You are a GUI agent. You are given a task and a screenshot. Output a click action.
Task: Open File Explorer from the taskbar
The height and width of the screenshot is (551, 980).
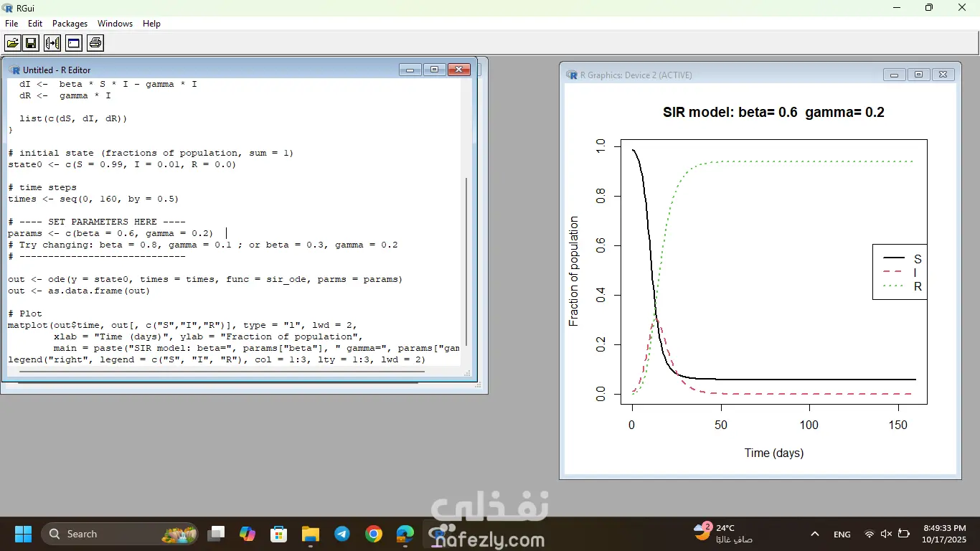tap(310, 534)
